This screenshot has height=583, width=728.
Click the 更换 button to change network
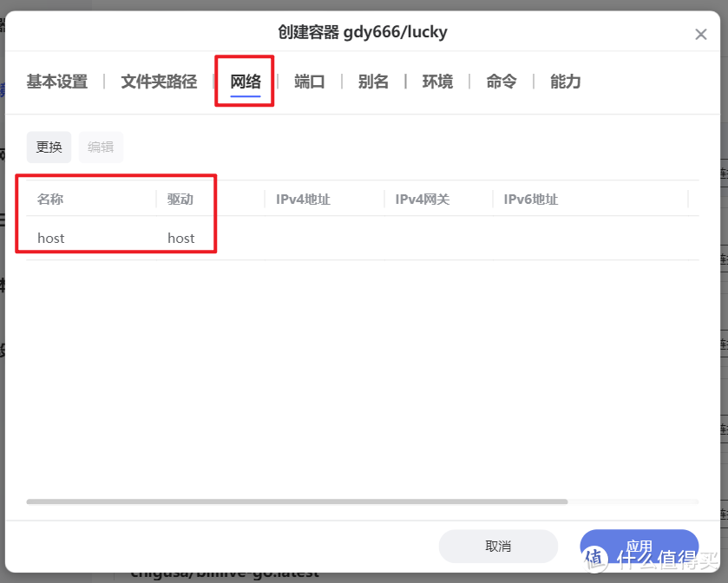(x=49, y=147)
